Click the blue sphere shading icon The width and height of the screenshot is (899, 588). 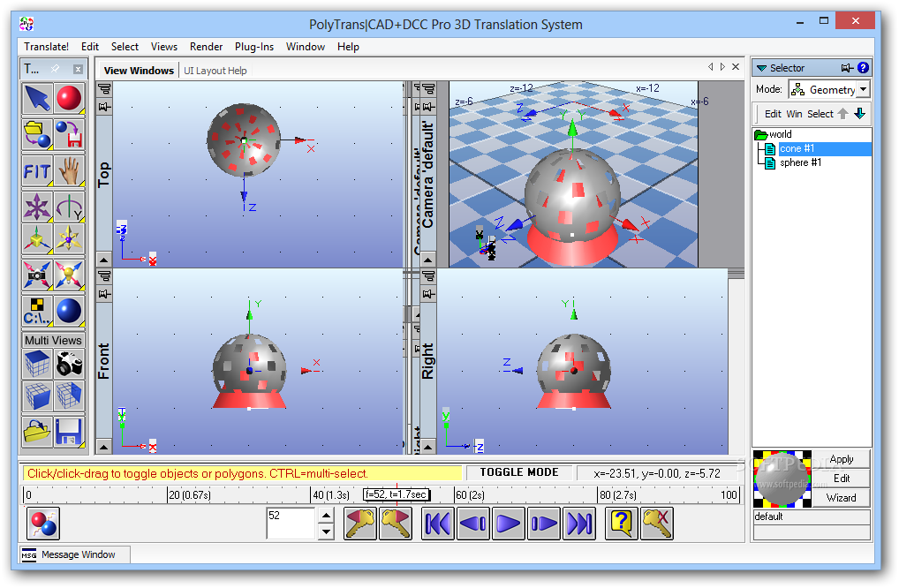click(70, 311)
